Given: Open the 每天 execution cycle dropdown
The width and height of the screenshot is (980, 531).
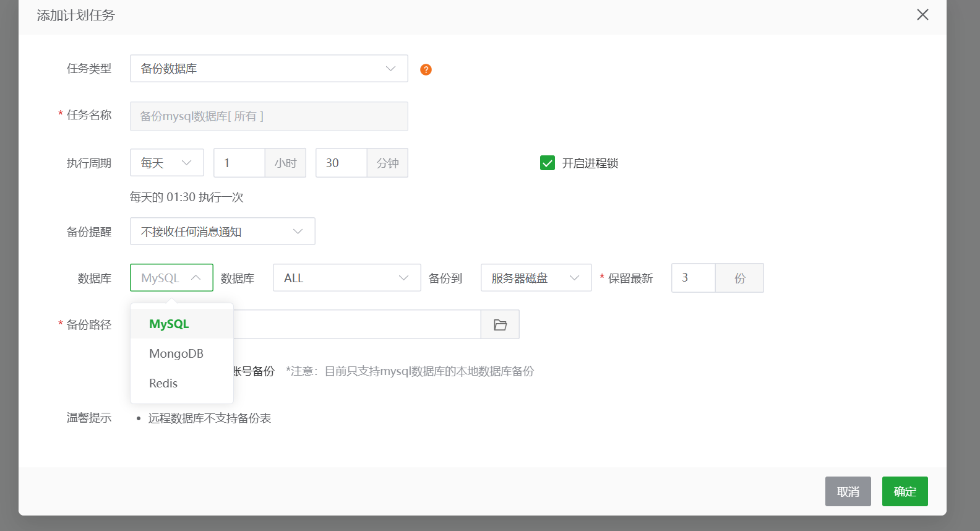Looking at the screenshot, I should (x=167, y=163).
